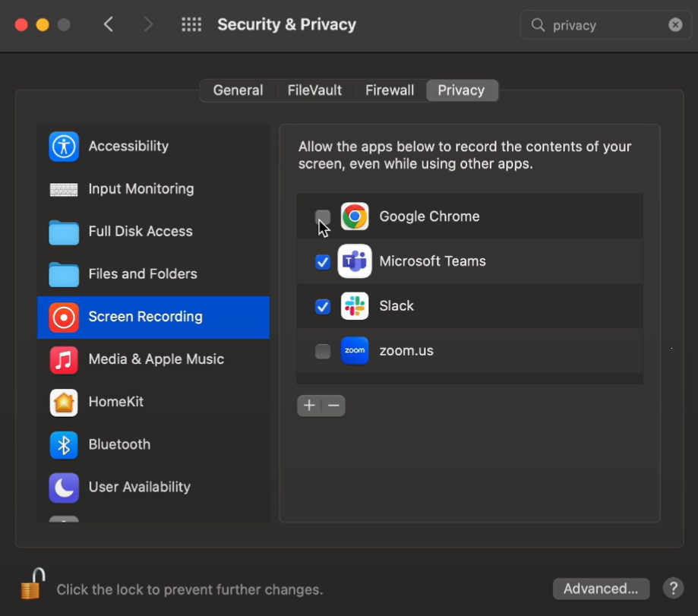Screen dimensions: 698x616
Task: Open the FileVault tab
Action: pyautogui.click(x=314, y=90)
